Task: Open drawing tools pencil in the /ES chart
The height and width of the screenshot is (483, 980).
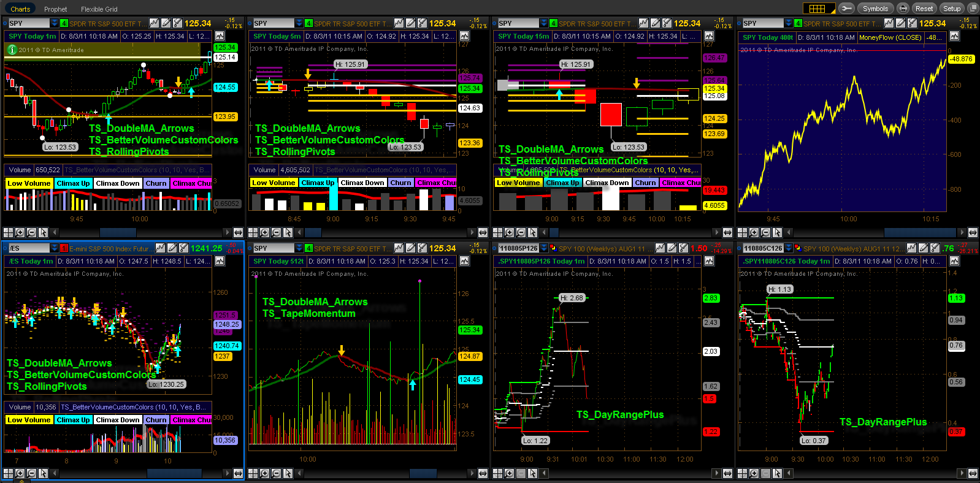Action: pos(172,248)
